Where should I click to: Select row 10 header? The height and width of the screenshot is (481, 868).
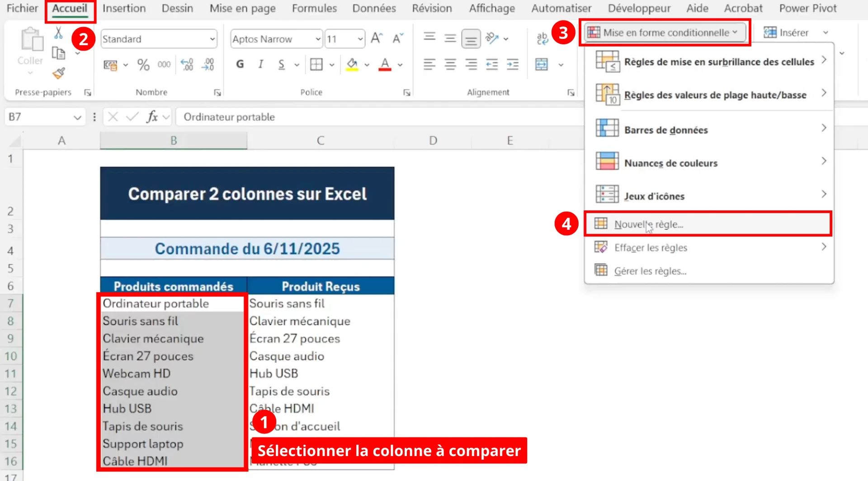point(11,356)
